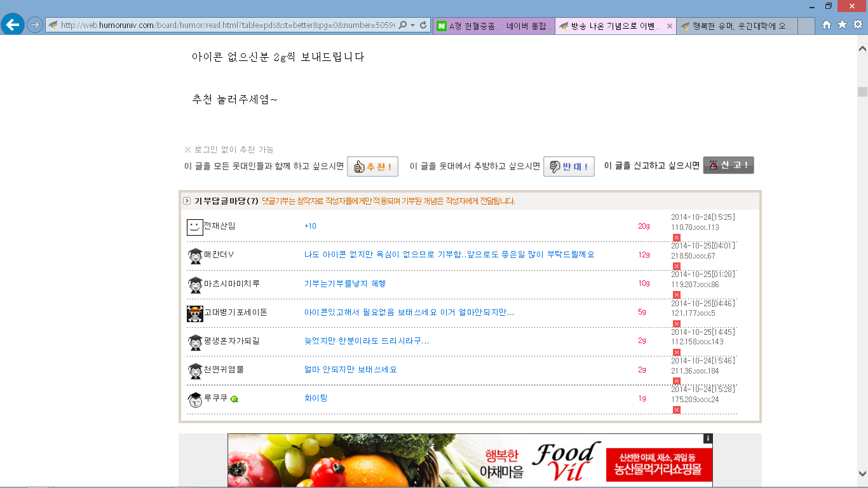This screenshot has width=868, height=488.
Task: Click the 반대! downvote button
Action: [x=569, y=166]
